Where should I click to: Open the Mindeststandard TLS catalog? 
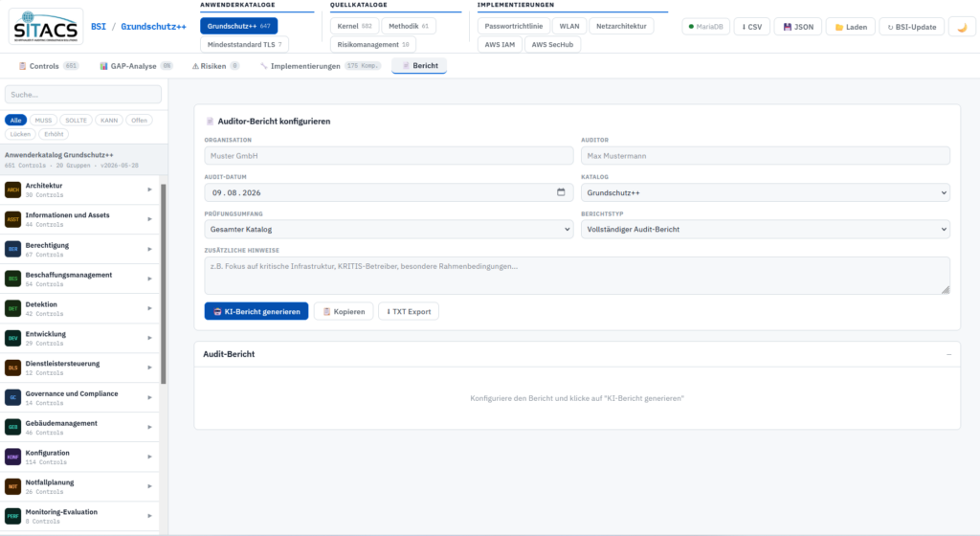(x=244, y=44)
